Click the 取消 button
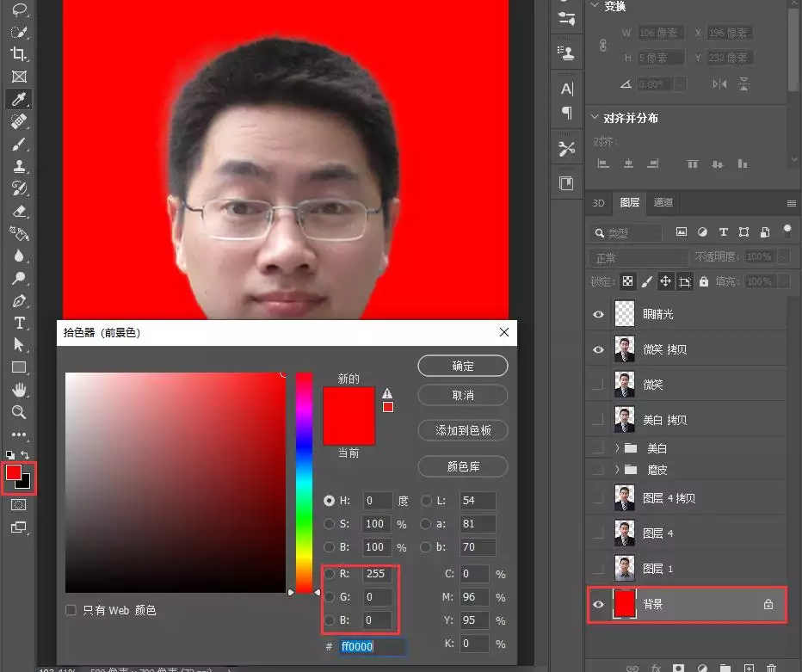 click(463, 395)
